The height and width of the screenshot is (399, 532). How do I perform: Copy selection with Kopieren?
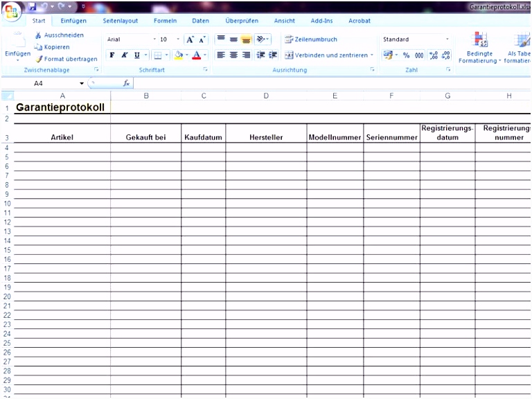39,47
